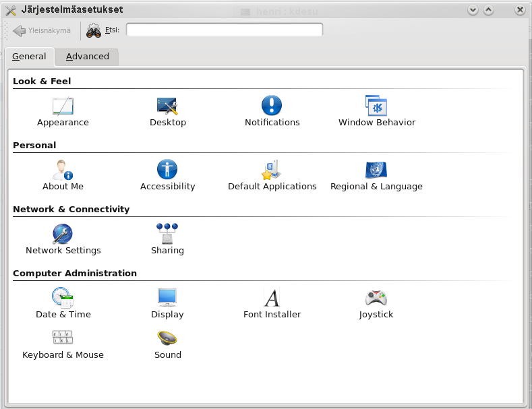Launch the Network Settings module
Screen dimensions: 532x409
[63, 234]
